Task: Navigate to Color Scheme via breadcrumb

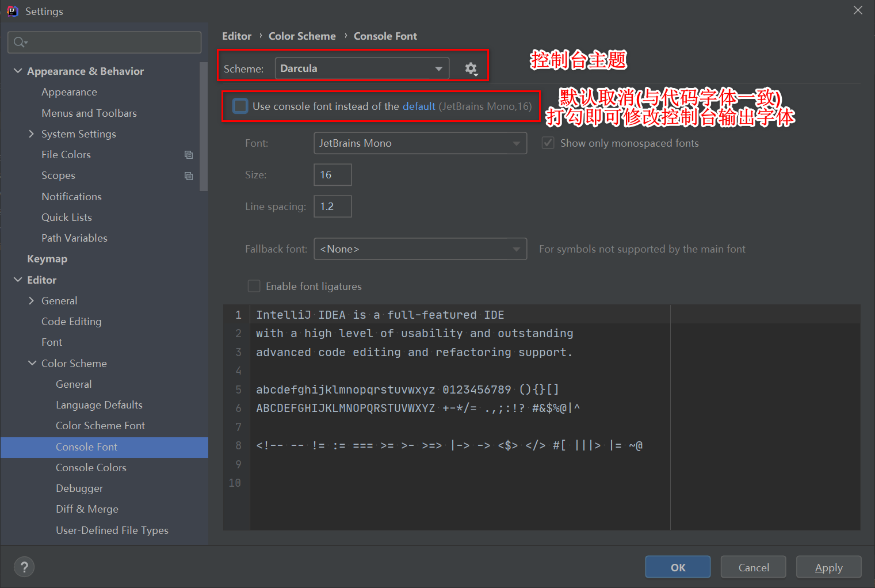Action: click(x=302, y=36)
